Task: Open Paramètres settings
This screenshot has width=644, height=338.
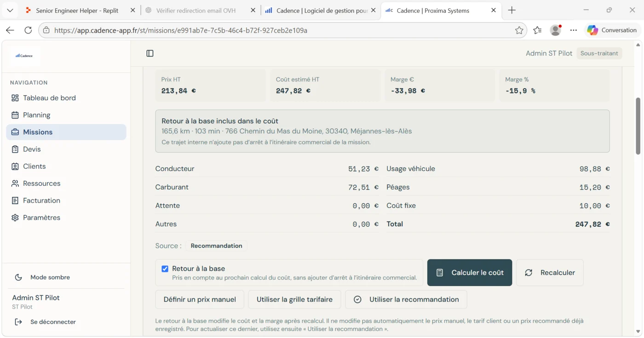Action: pos(66,218)
